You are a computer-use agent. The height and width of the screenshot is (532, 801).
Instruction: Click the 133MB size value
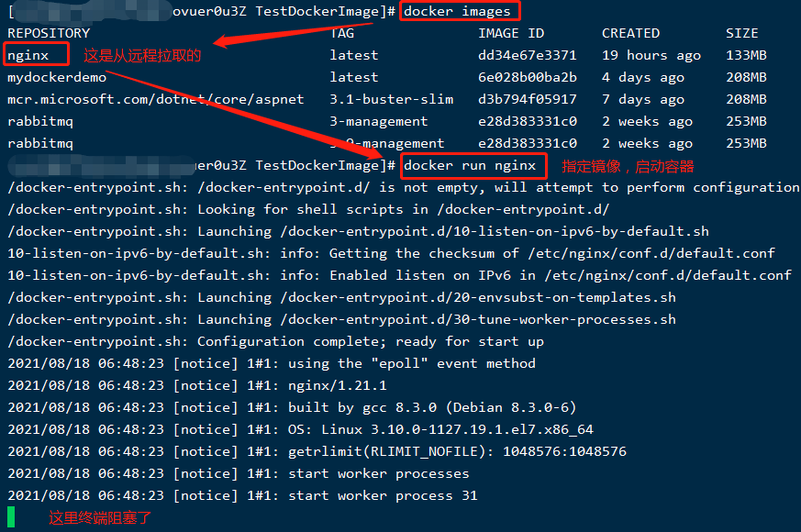746,55
